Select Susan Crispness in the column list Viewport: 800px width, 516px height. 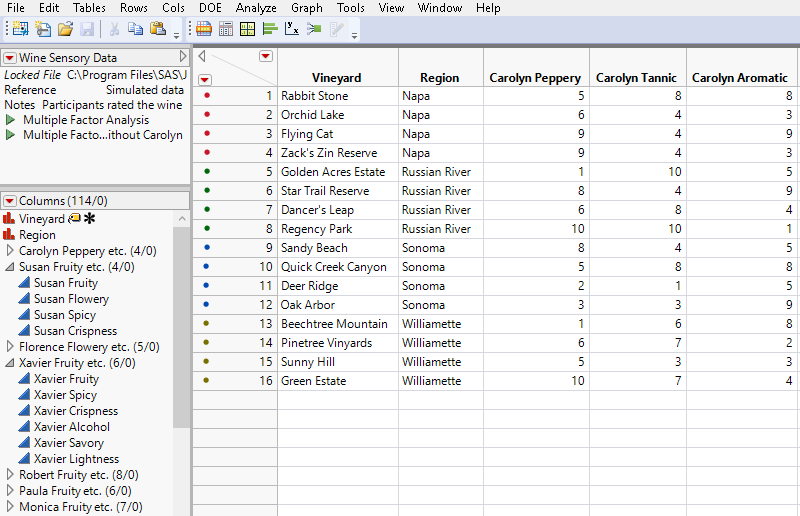75,331
